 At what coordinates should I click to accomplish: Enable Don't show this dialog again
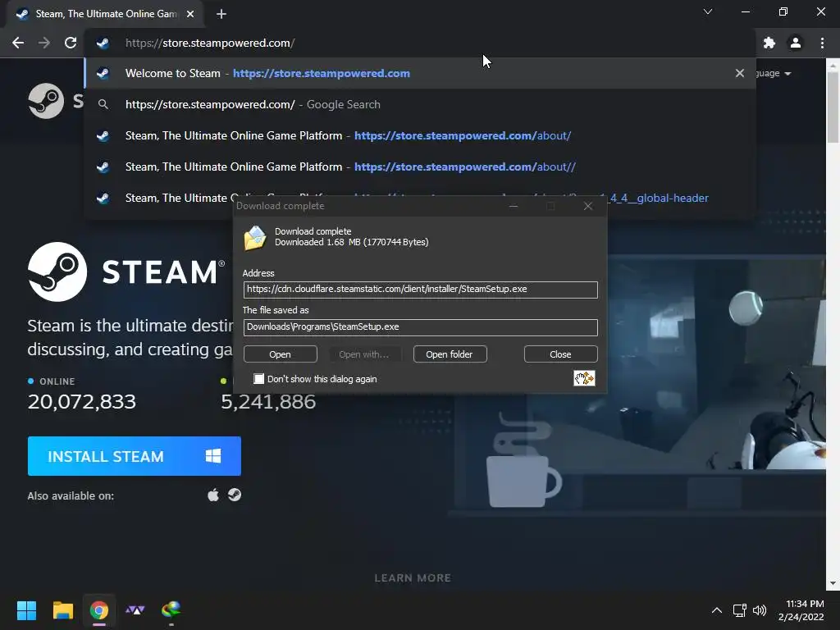click(x=259, y=379)
